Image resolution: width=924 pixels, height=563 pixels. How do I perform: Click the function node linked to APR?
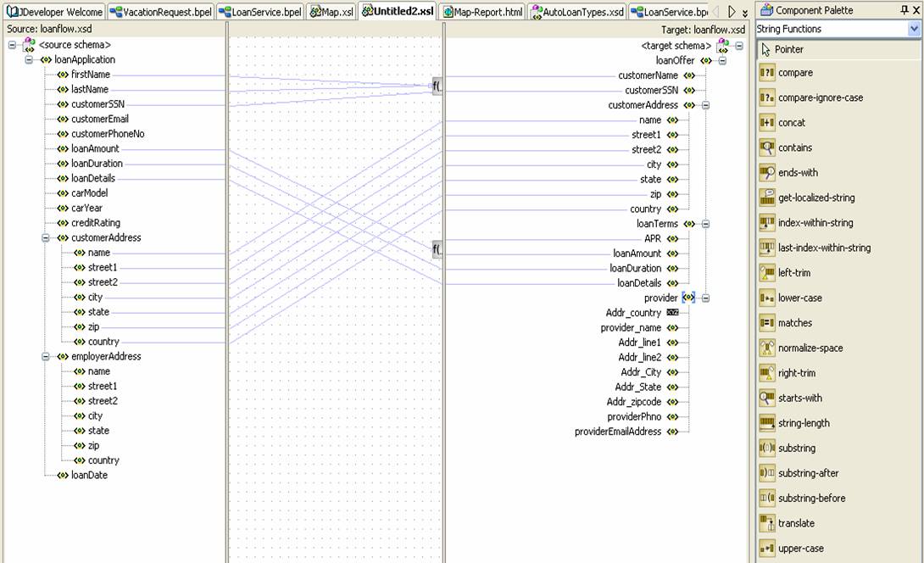pyautogui.click(x=437, y=249)
